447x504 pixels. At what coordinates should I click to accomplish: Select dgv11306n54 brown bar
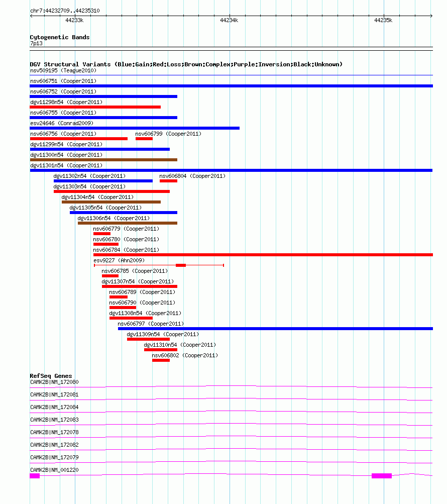pos(128,223)
